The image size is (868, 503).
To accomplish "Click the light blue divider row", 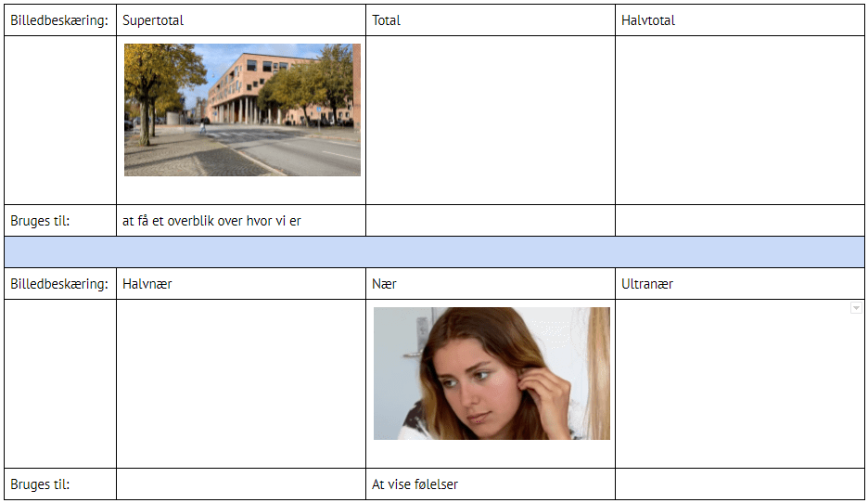I will click(x=434, y=251).
